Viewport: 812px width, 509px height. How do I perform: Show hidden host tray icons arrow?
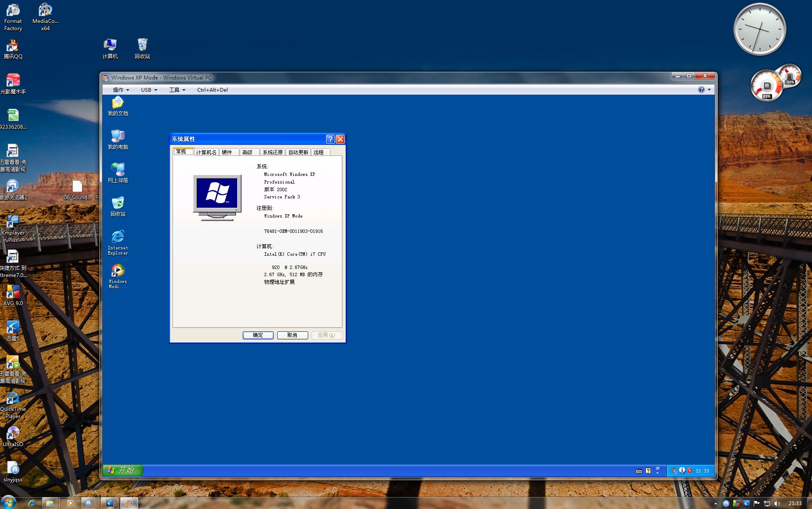(x=715, y=503)
